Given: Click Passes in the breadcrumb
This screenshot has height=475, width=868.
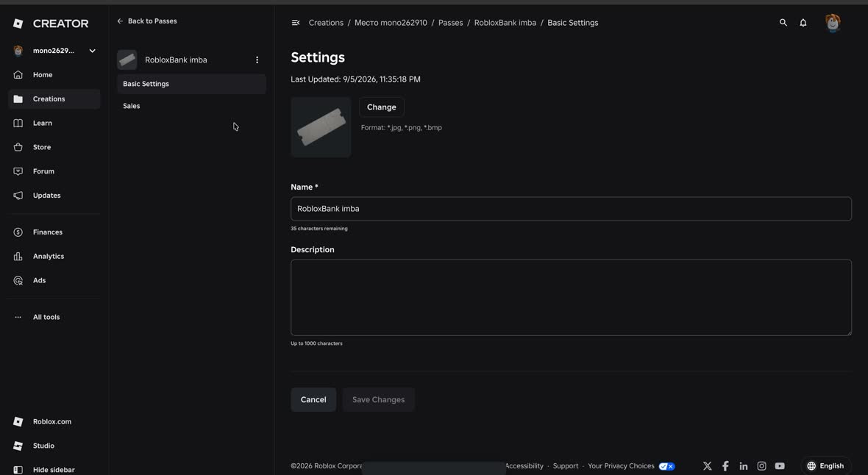Looking at the screenshot, I should click(x=451, y=23).
